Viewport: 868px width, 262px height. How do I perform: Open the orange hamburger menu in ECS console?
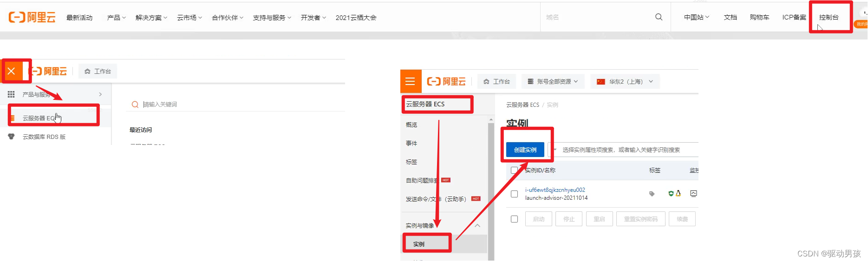click(411, 81)
